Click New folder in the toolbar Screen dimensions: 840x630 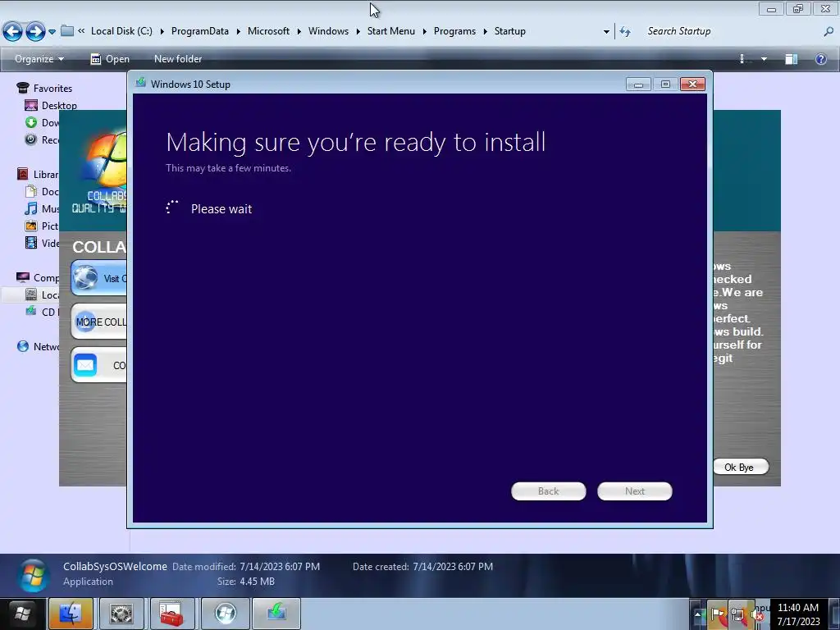(x=178, y=59)
